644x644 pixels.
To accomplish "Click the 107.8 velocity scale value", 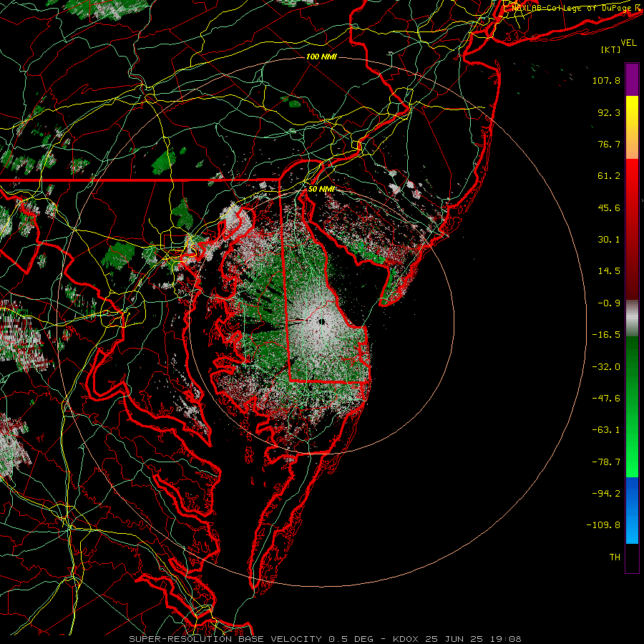I will 606,80.
